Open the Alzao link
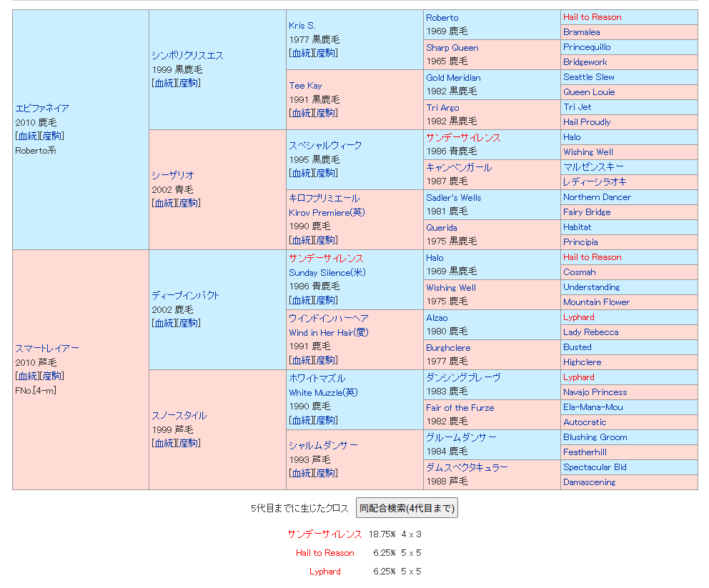This screenshot has width=709, height=588. pos(437,318)
